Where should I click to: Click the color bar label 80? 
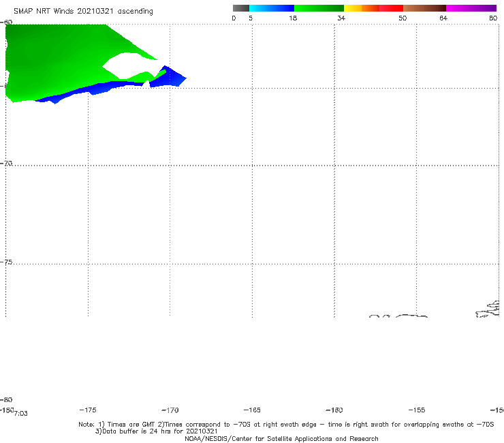493,18
